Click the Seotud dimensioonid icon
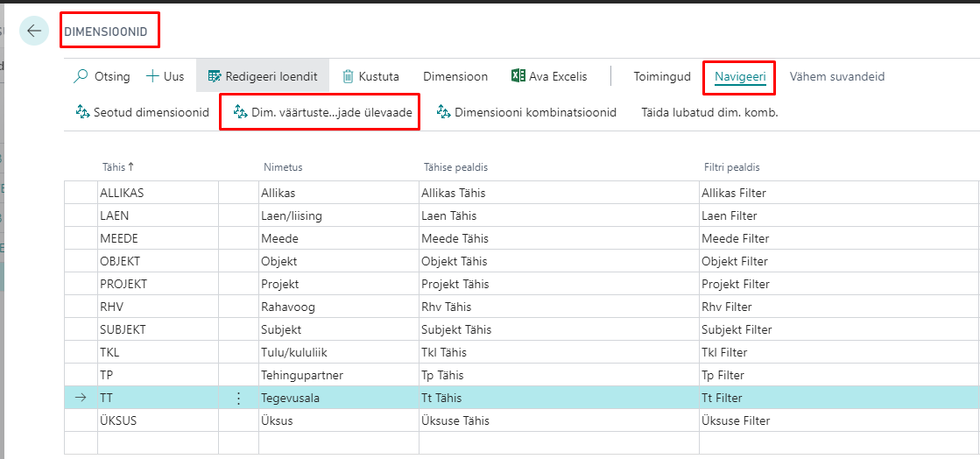 [83, 112]
